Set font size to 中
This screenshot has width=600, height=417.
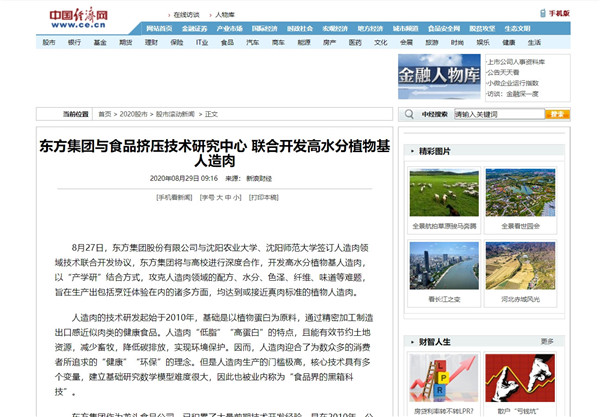tap(228, 197)
